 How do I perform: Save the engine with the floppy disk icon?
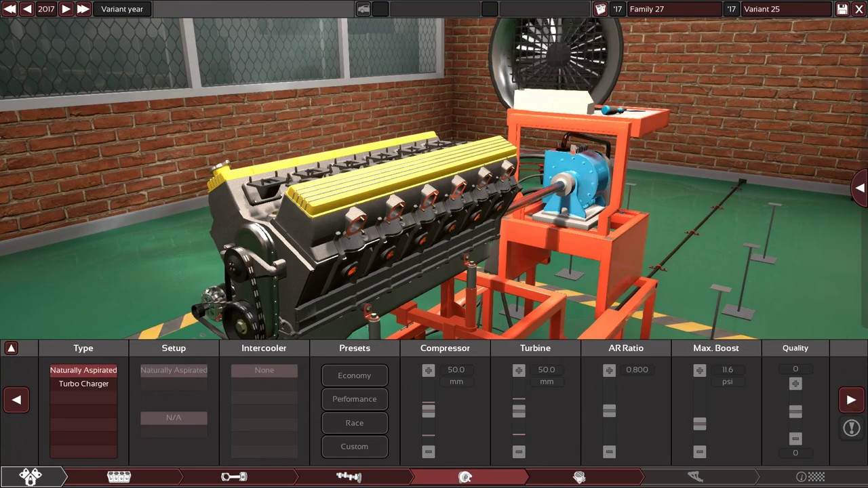click(x=842, y=9)
